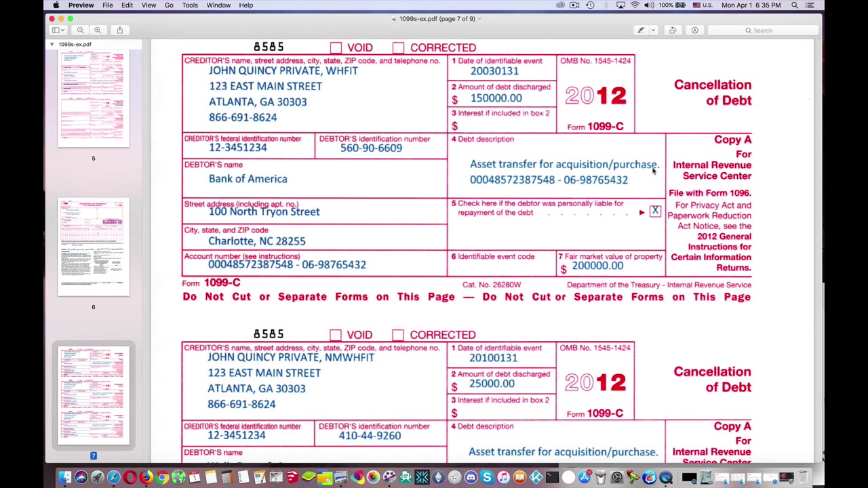The image size is (868, 488).
Task: Select page 6 thumbnail in sidebar
Action: pyautogui.click(x=94, y=247)
